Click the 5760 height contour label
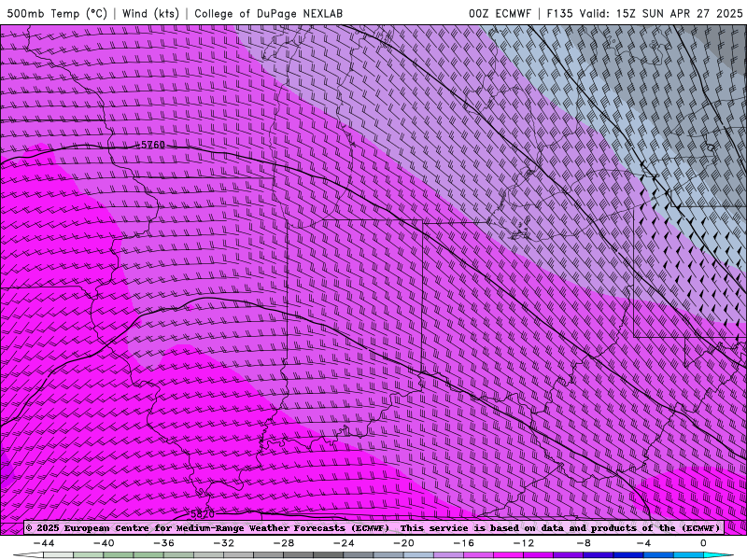This screenshot has height=560, width=747. [x=153, y=145]
